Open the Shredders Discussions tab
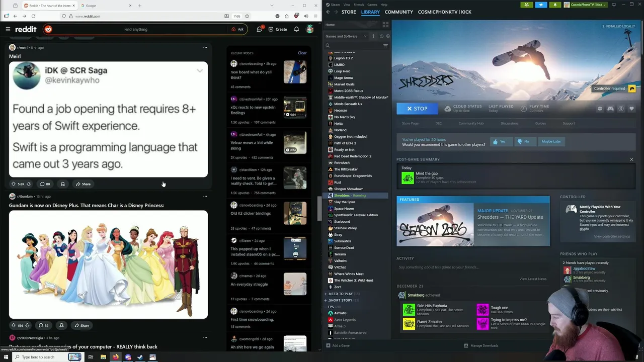644x362 pixels. point(509,123)
